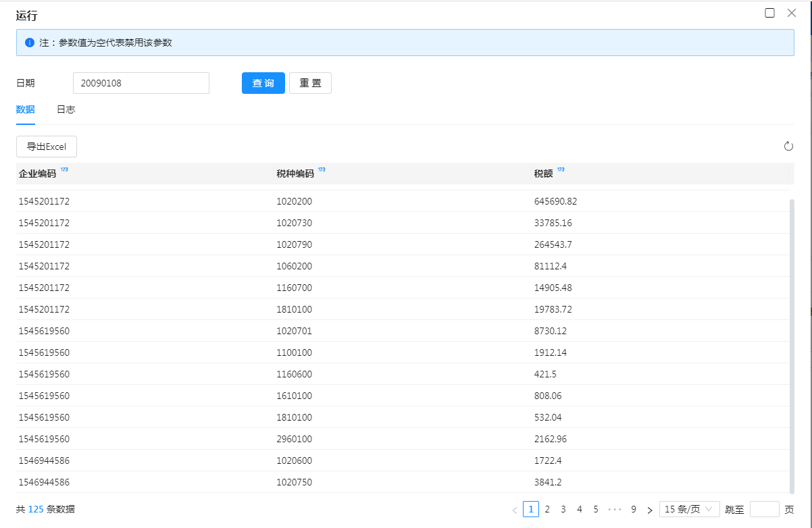Click the 日期 input field

tap(141, 83)
